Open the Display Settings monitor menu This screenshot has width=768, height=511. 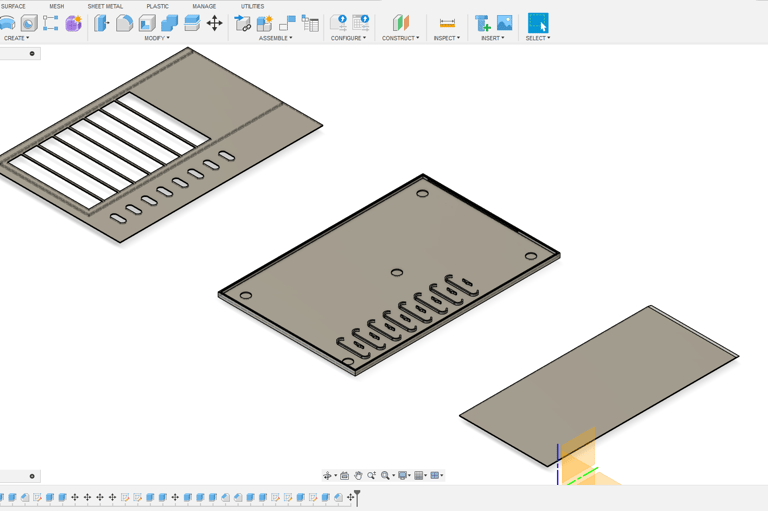[x=404, y=476]
